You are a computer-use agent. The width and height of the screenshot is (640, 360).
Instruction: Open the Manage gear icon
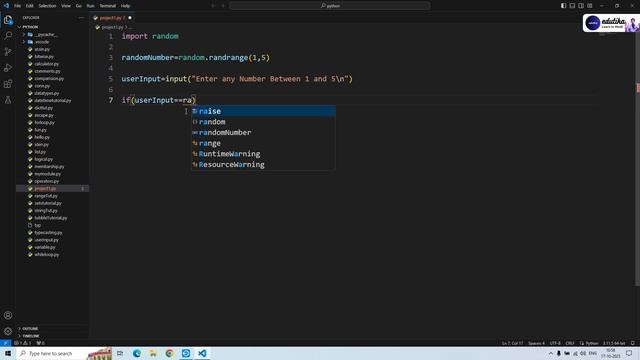pos(8,331)
